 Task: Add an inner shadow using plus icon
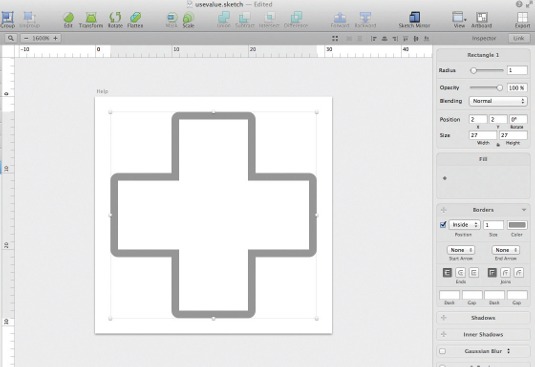(444, 334)
